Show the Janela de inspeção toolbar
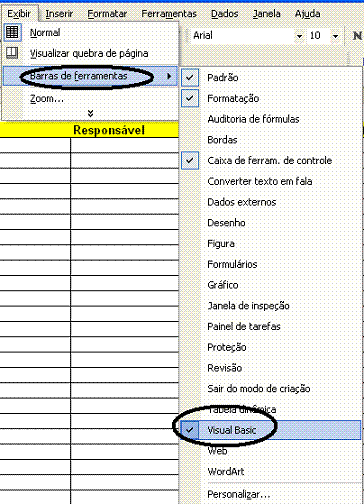Viewport: 364px width, 504px height. [271, 306]
